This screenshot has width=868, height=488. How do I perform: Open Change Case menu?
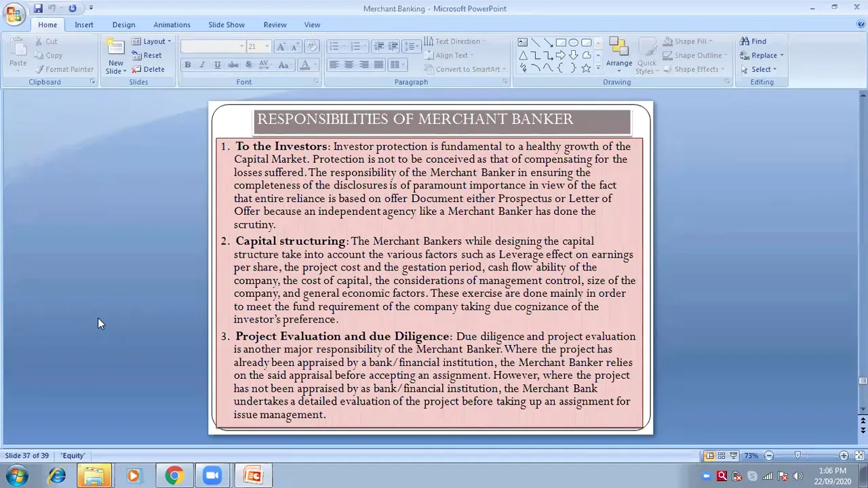coord(284,65)
